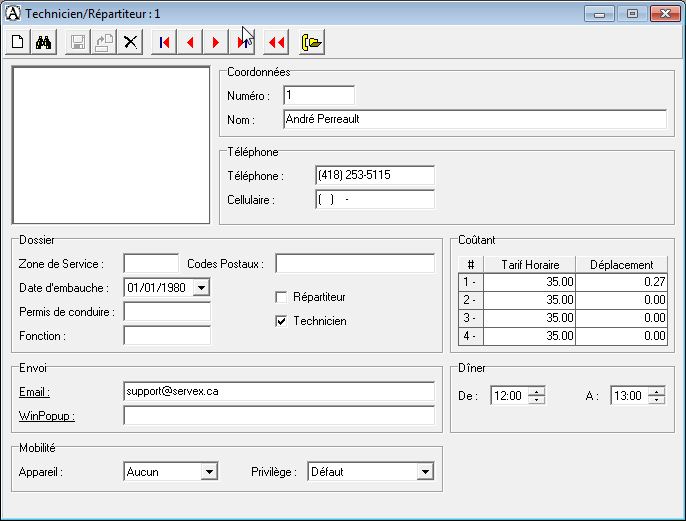Screen dimensions: 686x521
Task: Click the Dîner A time 13:00
Action: [x=628, y=396]
